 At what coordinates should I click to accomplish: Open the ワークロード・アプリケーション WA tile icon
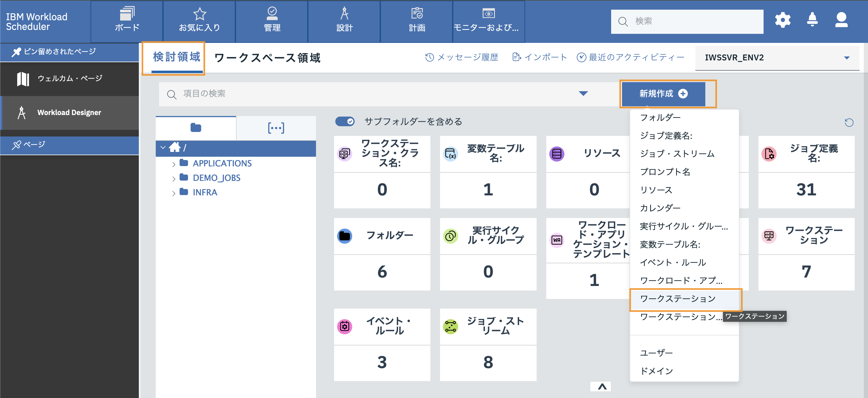[x=557, y=240]
